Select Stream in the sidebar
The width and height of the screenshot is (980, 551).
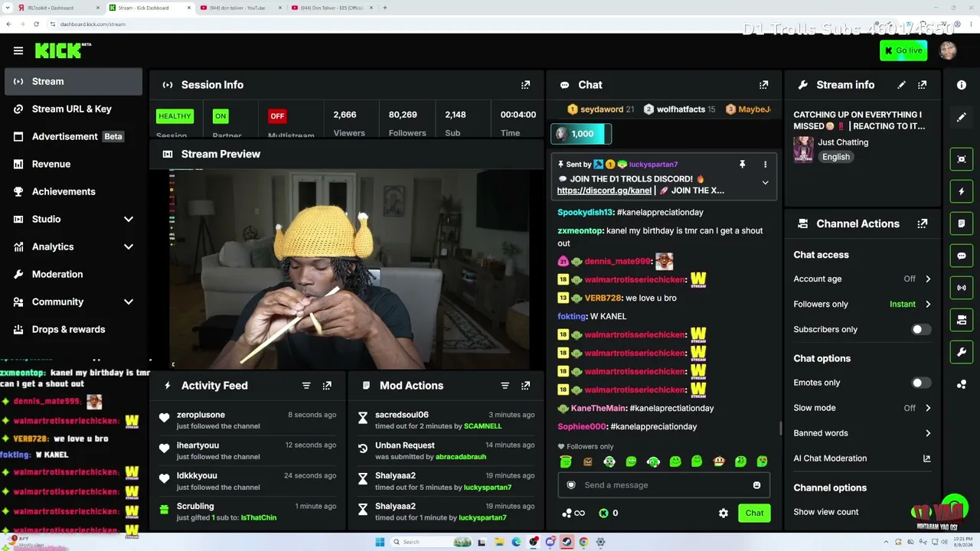point(73,82)
